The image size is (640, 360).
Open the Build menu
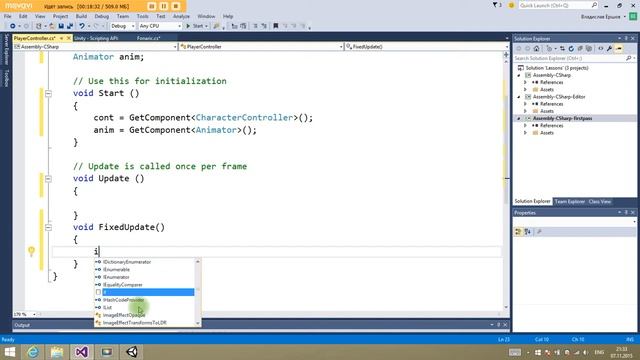point(81,16)
